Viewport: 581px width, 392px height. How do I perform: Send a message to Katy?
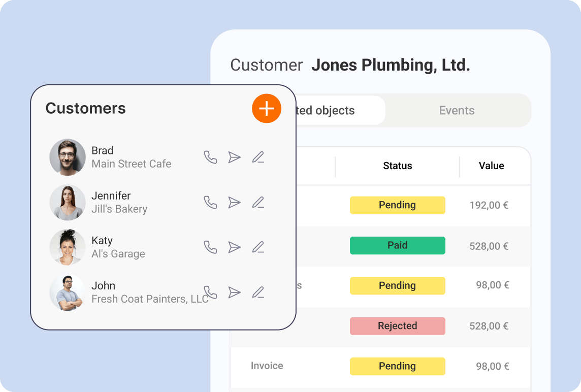click(x=234, y=247)
